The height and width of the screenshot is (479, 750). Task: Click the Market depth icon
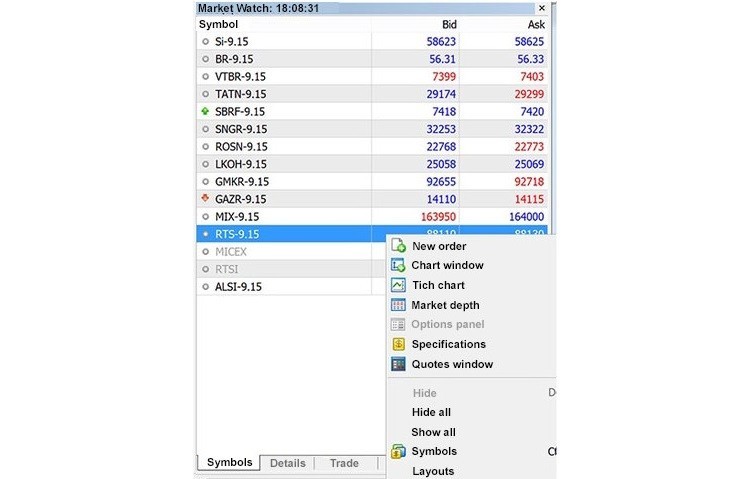pyautogui.click(x=398, y=305)
